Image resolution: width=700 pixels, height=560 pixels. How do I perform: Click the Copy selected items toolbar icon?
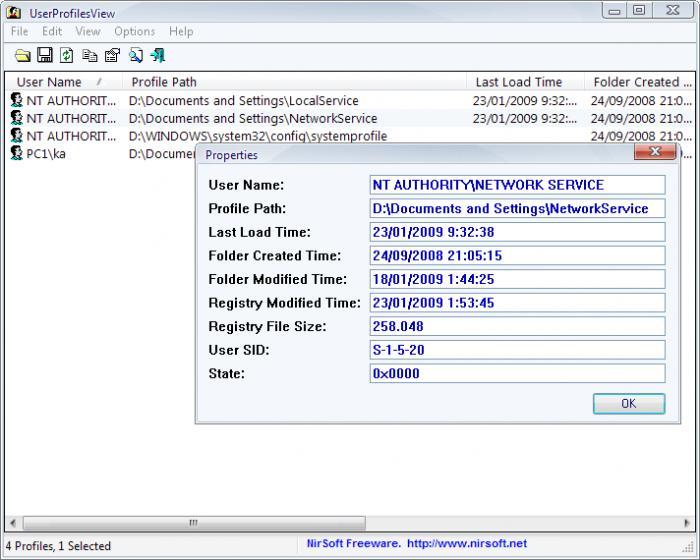(90, 55)
